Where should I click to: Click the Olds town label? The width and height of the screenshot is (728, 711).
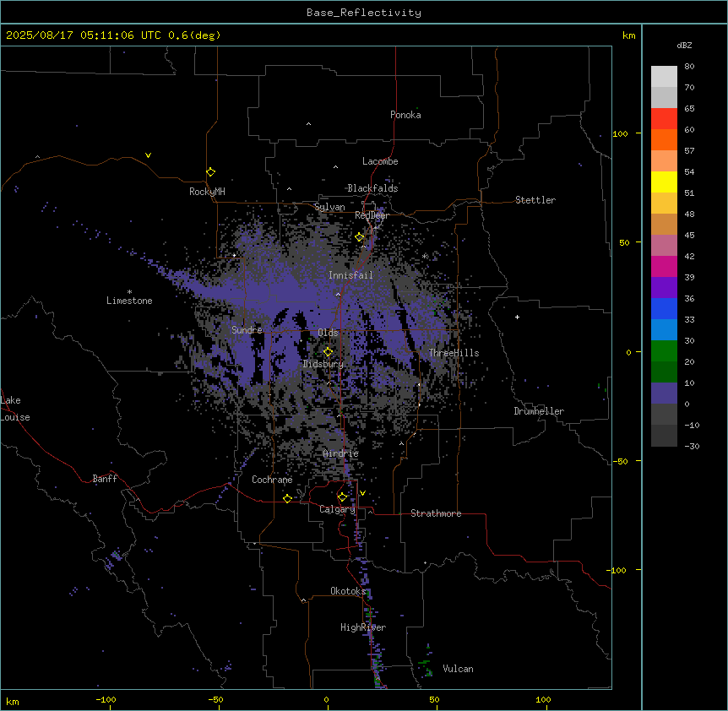click(328, 333)
